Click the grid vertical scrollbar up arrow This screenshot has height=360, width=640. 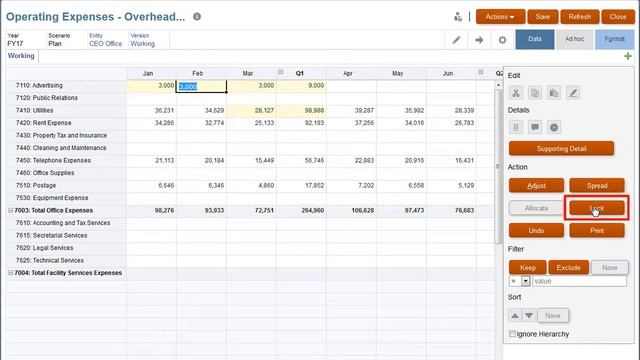click(498, 85)
